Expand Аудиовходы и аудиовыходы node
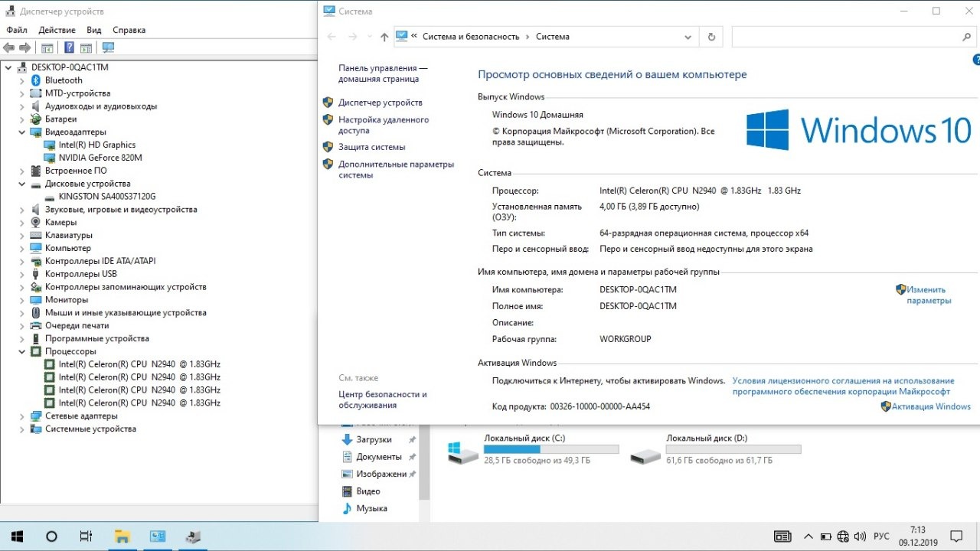This screenshot has height=551, width=980. pos(21,106)
